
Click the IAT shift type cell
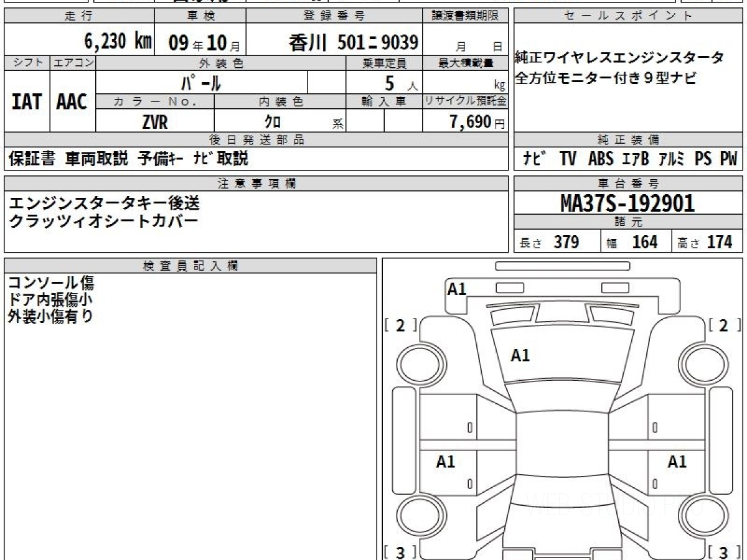tap(27, 101)
